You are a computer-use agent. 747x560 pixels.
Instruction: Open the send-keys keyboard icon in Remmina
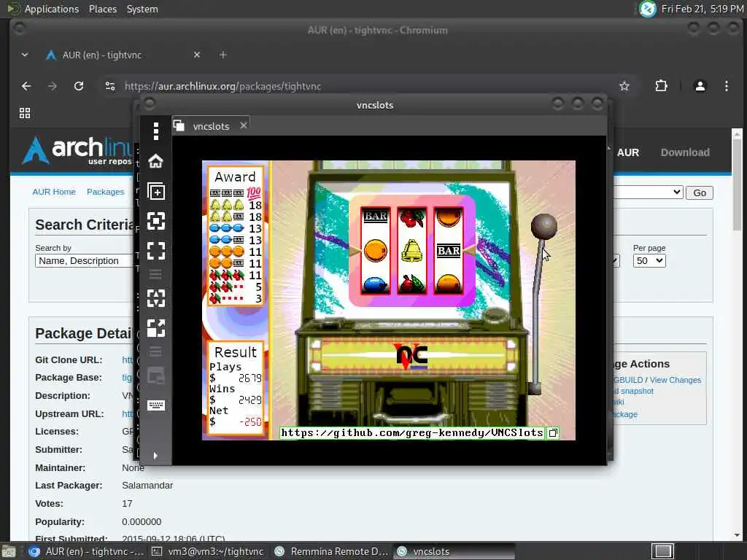point(156,405)
